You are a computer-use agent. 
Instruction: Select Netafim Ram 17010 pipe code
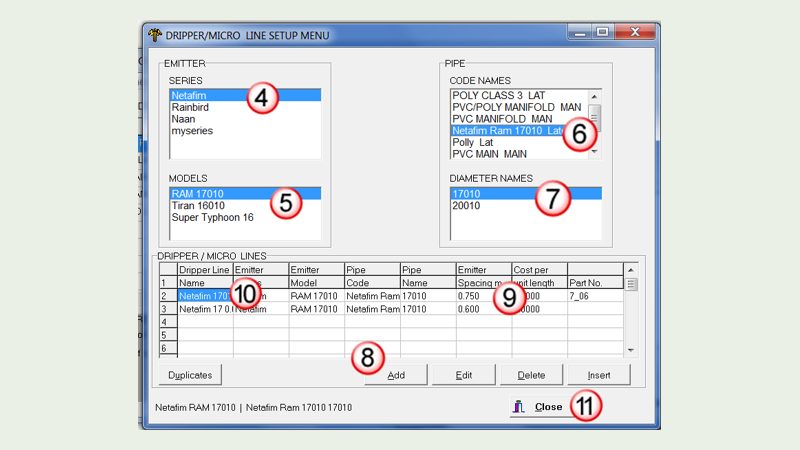pyautogui.click(x=519, y=131)
